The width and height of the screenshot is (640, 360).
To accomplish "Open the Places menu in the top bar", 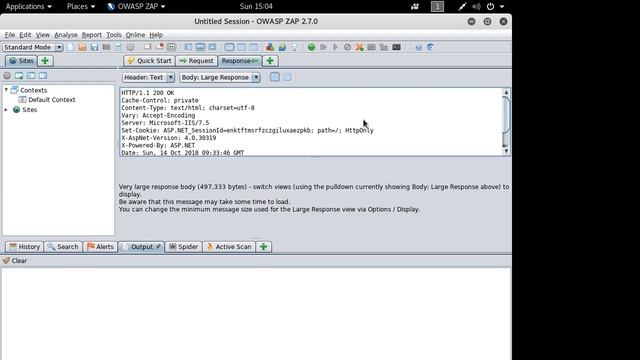I will coord(81,7).
